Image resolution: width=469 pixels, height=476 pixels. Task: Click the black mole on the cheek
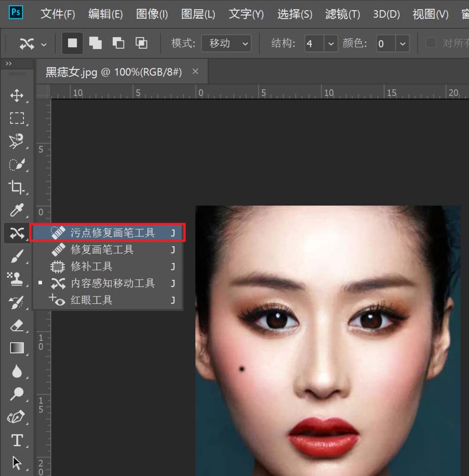(242, 369)
